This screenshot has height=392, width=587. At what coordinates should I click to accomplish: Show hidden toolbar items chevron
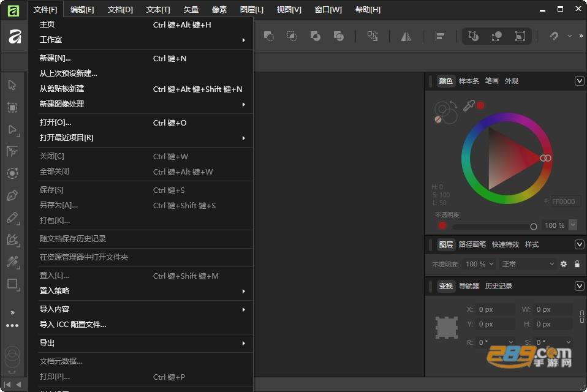[x=581, y=36]
